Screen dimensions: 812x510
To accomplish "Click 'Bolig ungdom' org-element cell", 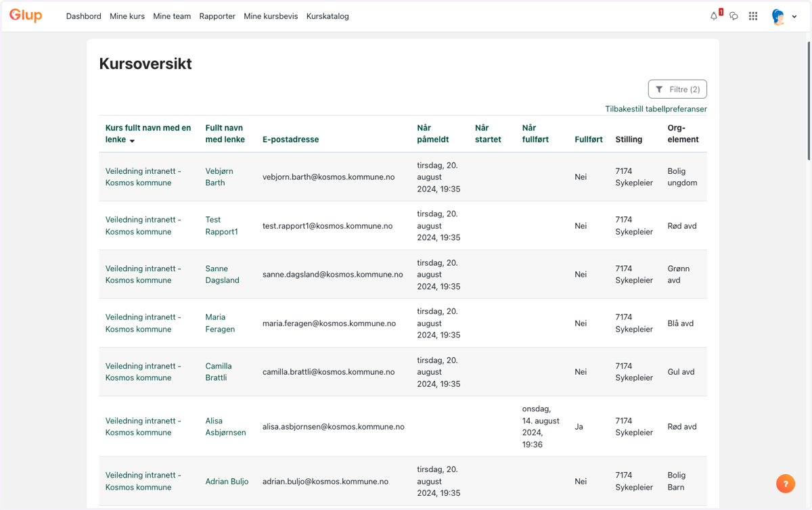I will point(682,177).
